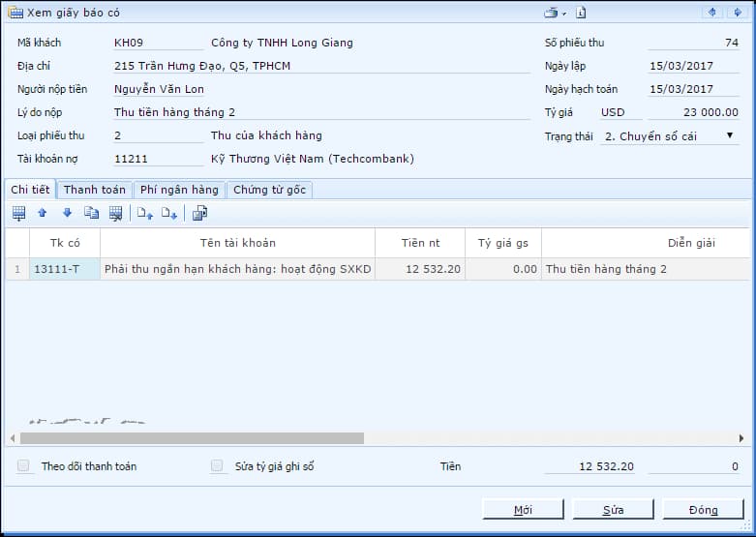Click the Người nộp tiền field
The width and height of the screenshot is (756, 537).
click(158, 89)
